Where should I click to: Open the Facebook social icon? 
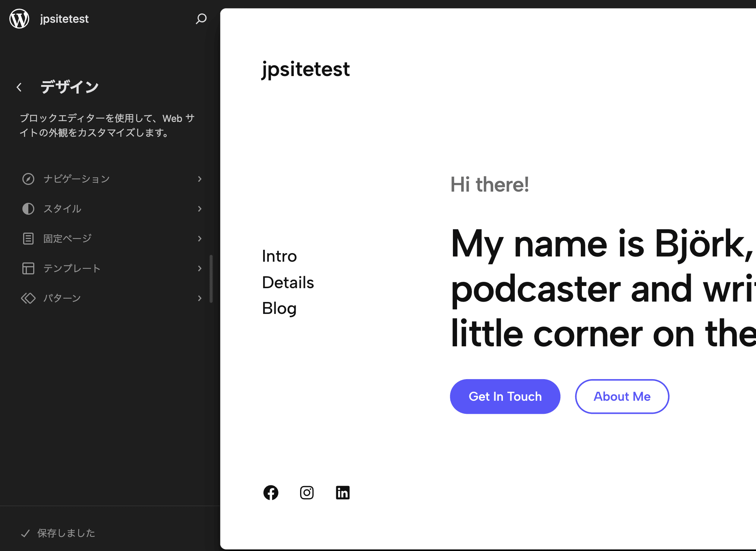(271, 492)
